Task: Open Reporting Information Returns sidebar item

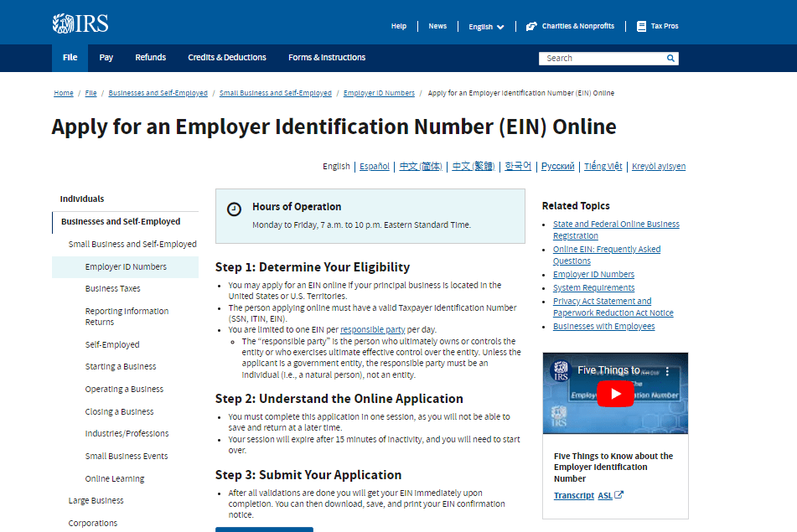Action: point(127,316)
